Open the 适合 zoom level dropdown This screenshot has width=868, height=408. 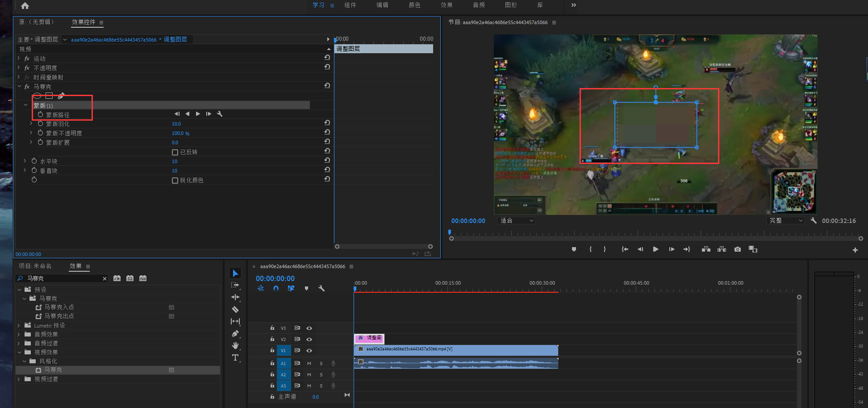tap(517, 220)
